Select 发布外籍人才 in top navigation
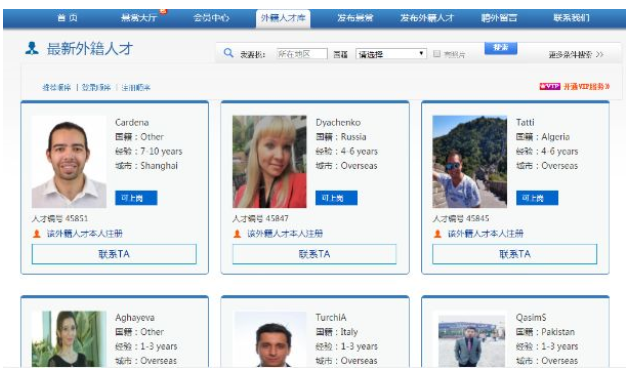This screenshot has height=378, width=632. point(427,18)
